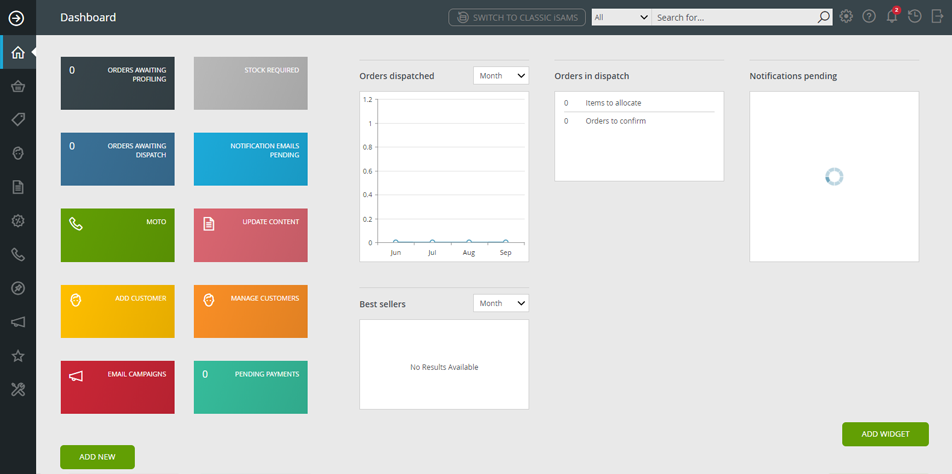Viewport: 952px width, 474px height.
Task: Click the help question mark icon
Action: coord(869,17)
